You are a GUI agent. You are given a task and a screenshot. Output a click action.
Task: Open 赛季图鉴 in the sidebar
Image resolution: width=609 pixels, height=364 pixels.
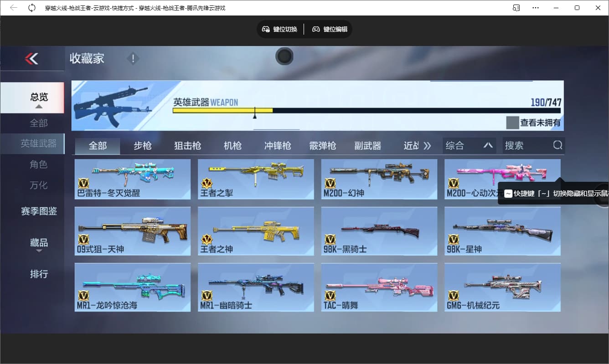pyautogui.click(x=39, y=211)
